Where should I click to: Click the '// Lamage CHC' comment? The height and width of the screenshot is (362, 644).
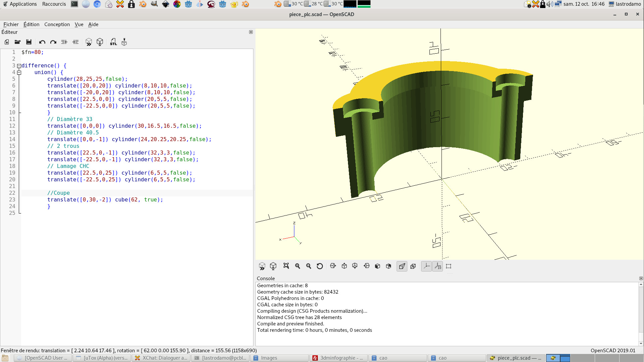click(68, 166)
